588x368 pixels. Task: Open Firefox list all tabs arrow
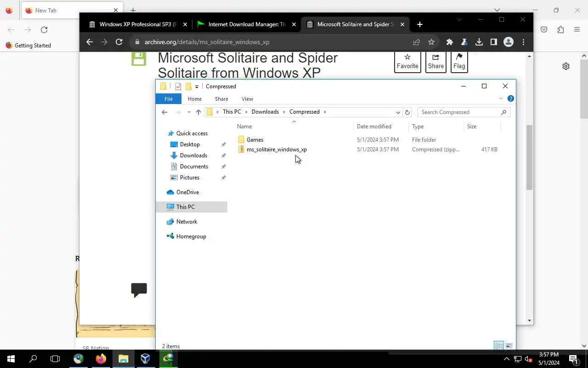[x=497, y=10]
